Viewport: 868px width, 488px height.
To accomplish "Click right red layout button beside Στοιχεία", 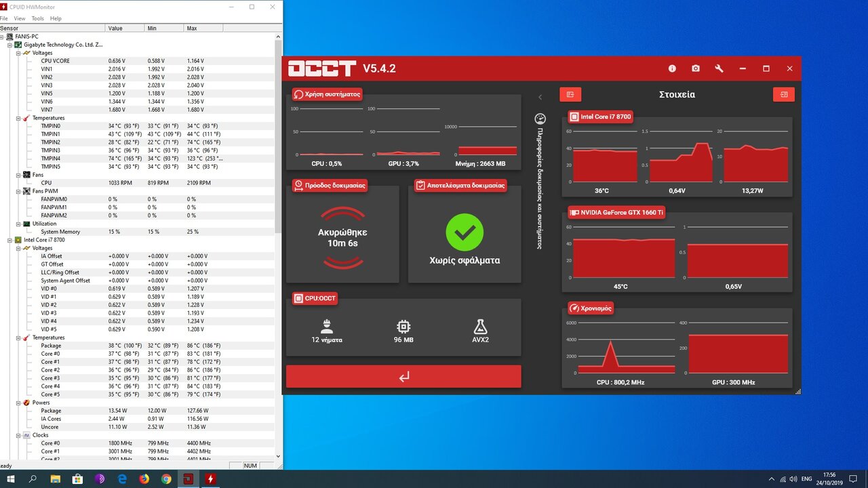I will pyautogui.click(x=784, y=95).
